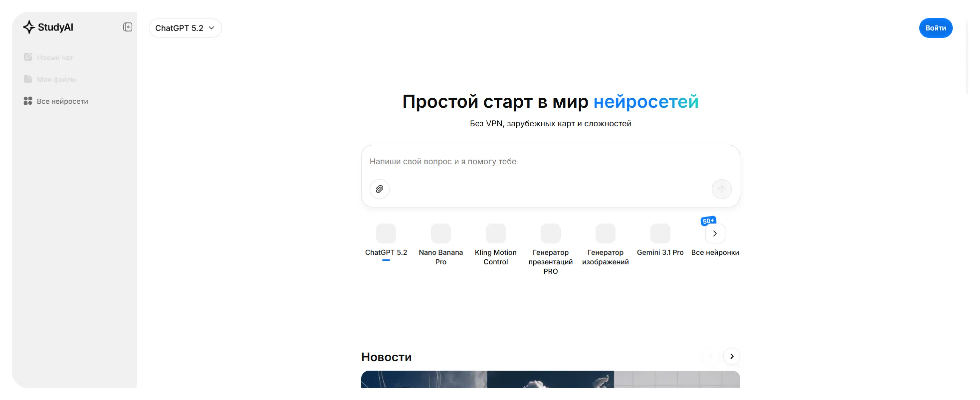Click the StudyAI star logo
This screenshot has width=980, height=400.
(x=29, y=27)
